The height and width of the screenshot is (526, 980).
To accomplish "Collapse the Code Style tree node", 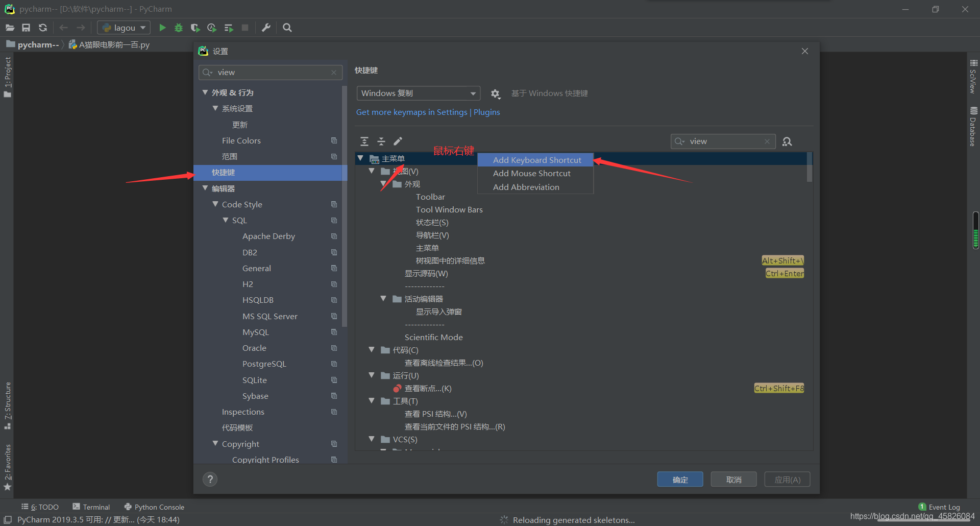I will 215,204.
